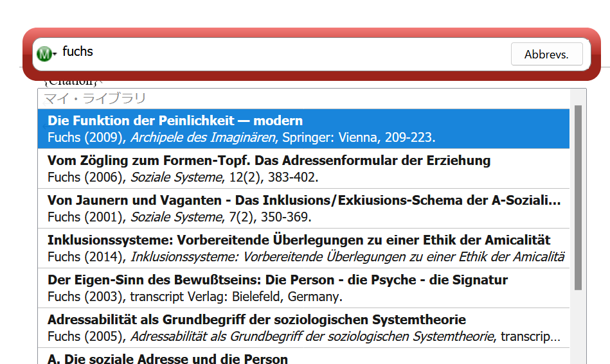Select "A. Die soziale Adresse und die Person" result

(x=303, y=357)
